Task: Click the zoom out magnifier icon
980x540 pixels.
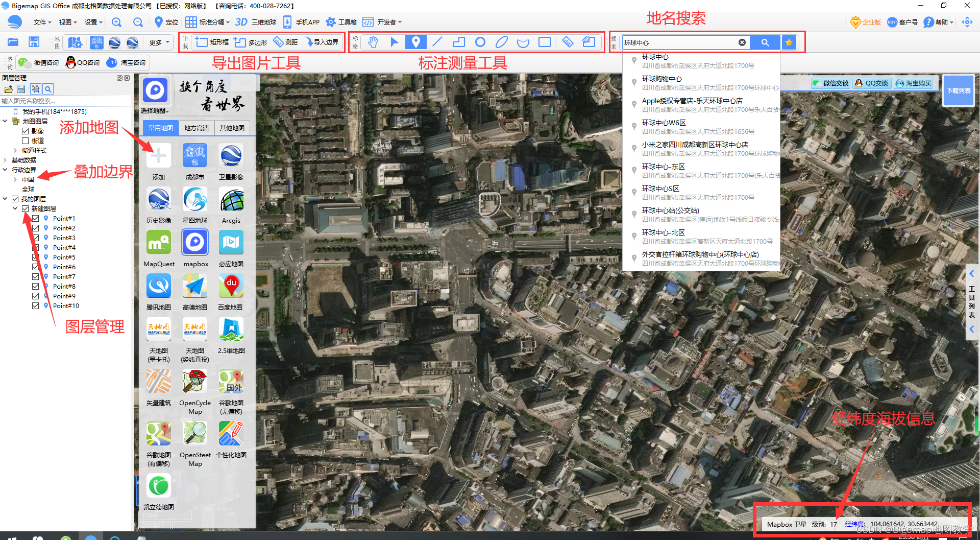Action: click(x=138, y=22)
